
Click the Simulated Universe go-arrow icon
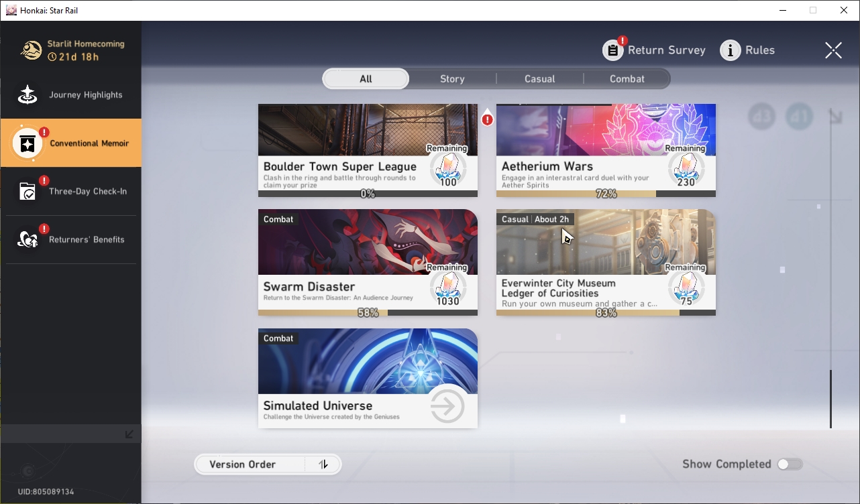tap(447, 406)
